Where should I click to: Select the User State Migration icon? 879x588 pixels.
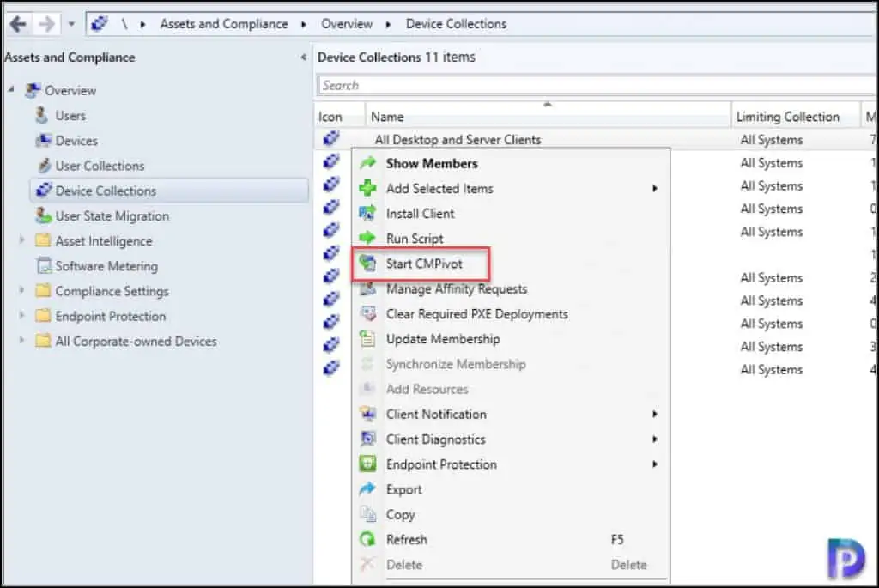click(43, 215)
